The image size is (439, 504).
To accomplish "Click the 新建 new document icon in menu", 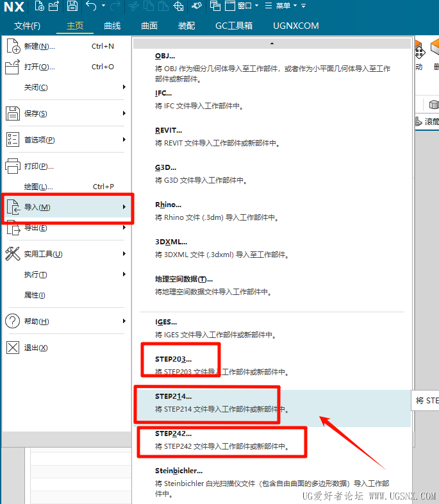I will 13,46.
